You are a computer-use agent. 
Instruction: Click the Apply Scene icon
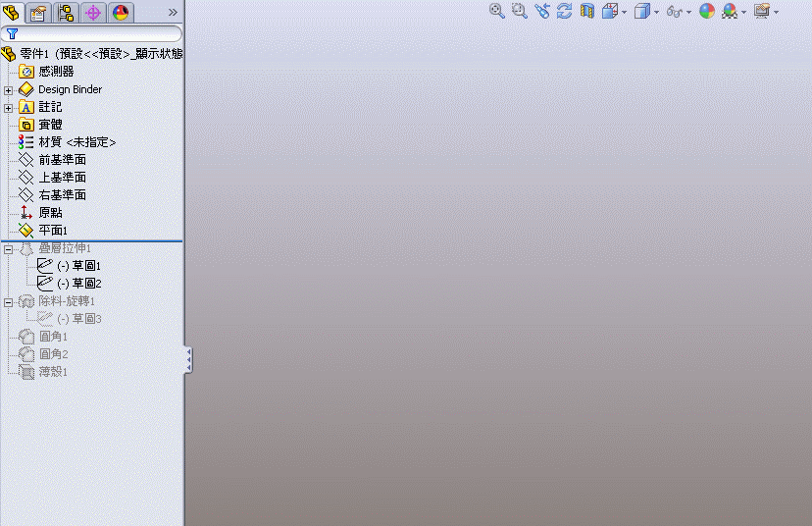pyautogui.click(x=730, y=11)
